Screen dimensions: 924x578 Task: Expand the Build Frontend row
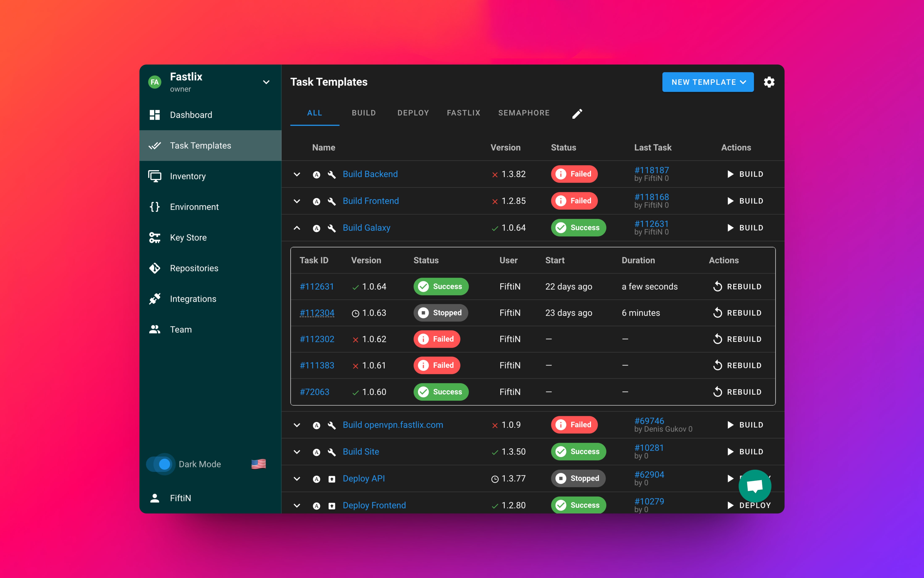[x=297, y=201]
